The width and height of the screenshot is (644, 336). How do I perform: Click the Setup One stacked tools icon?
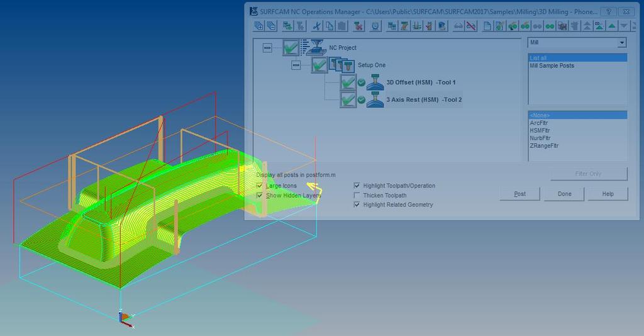341,65
